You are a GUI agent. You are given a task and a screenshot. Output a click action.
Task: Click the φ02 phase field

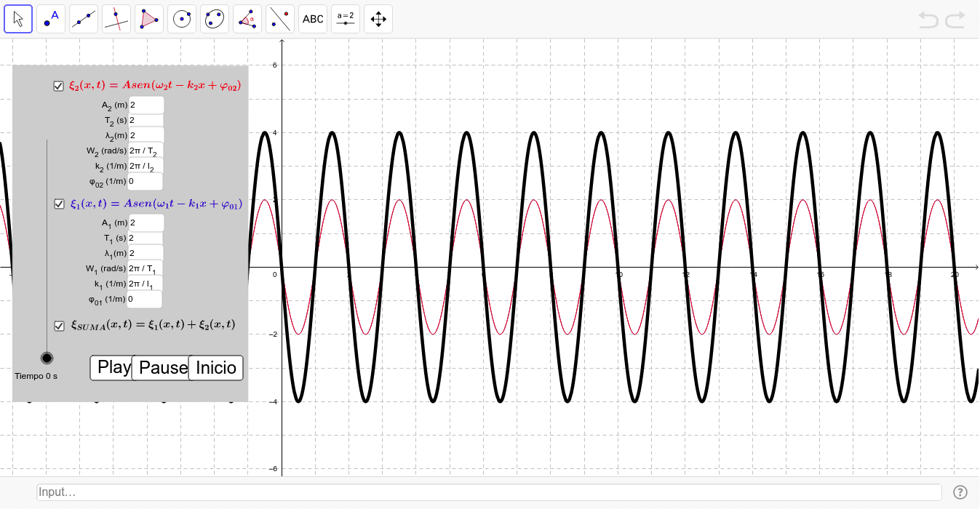click(146, 181)
